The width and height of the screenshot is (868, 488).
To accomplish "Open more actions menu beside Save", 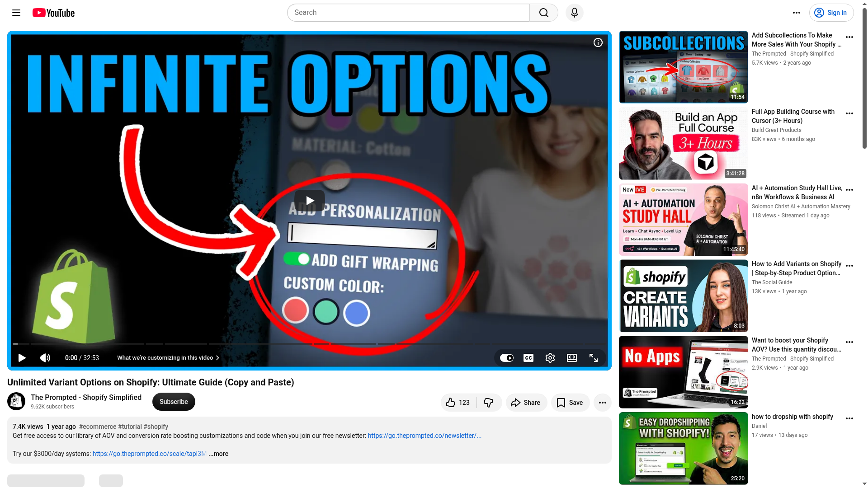I will (603, 403).
